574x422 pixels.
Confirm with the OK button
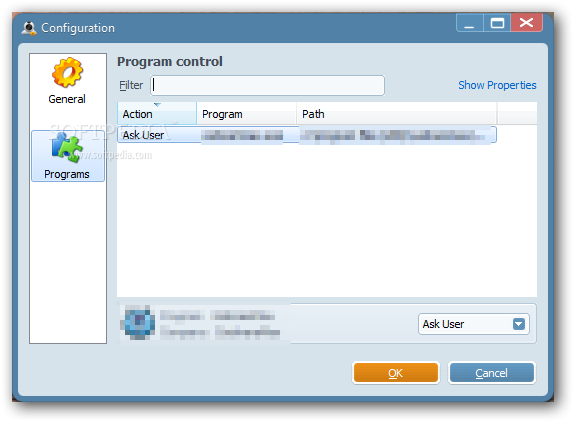click(395, 373)
